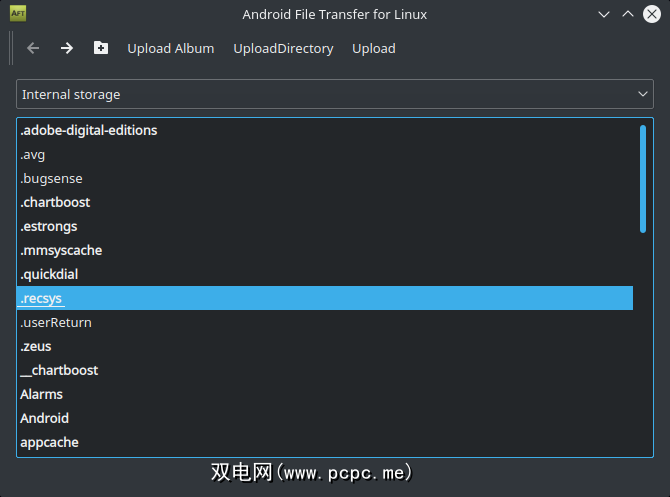The height and width of the screenshot is (497, 670).
Task: Select the .recsys highlighted entry
Action: [x=42, y=298]
